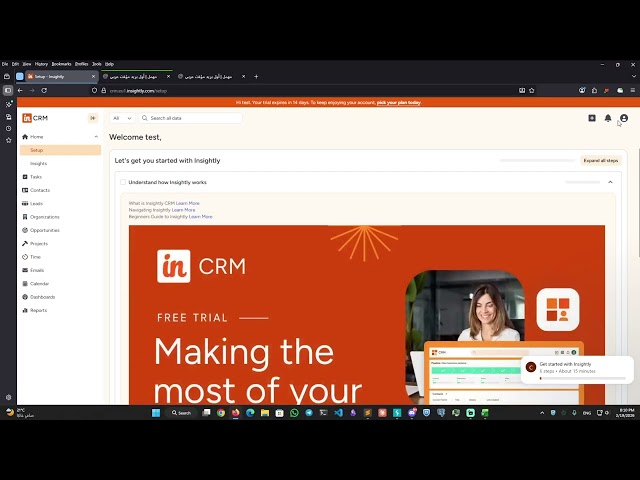Viewport: 640px width, 480px height.
Task: Open sidebar settings gear at bottom
Action: point(8,397)
